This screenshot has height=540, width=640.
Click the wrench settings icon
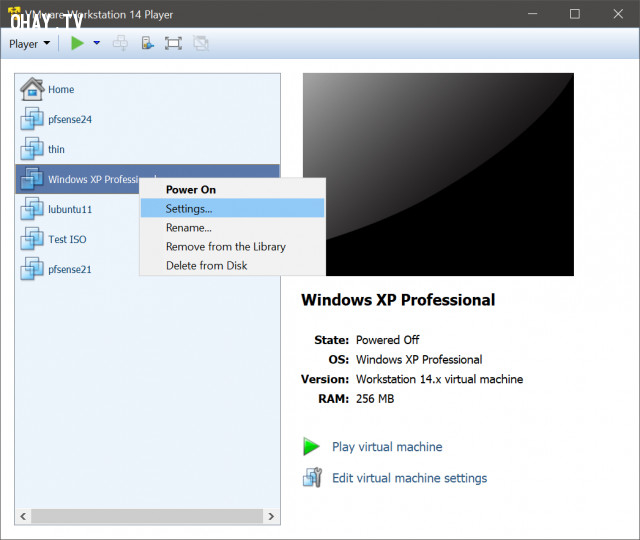[313, 477]
